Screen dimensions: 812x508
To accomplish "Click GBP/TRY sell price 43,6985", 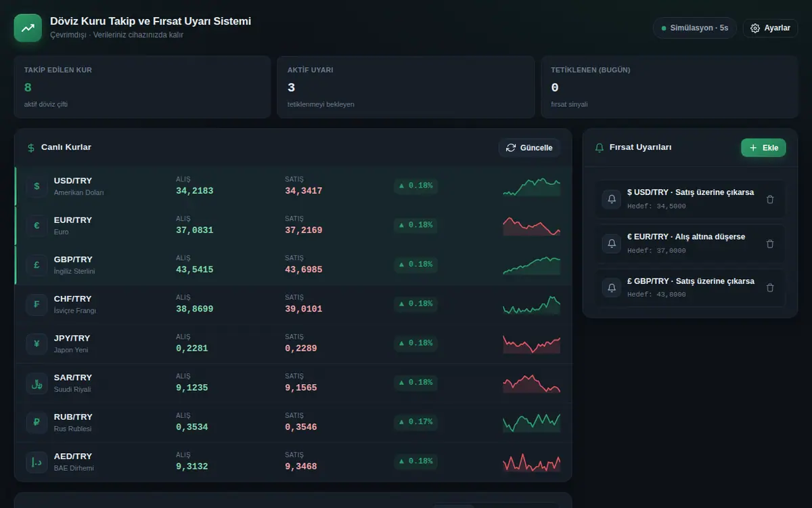I will (304, 270).
